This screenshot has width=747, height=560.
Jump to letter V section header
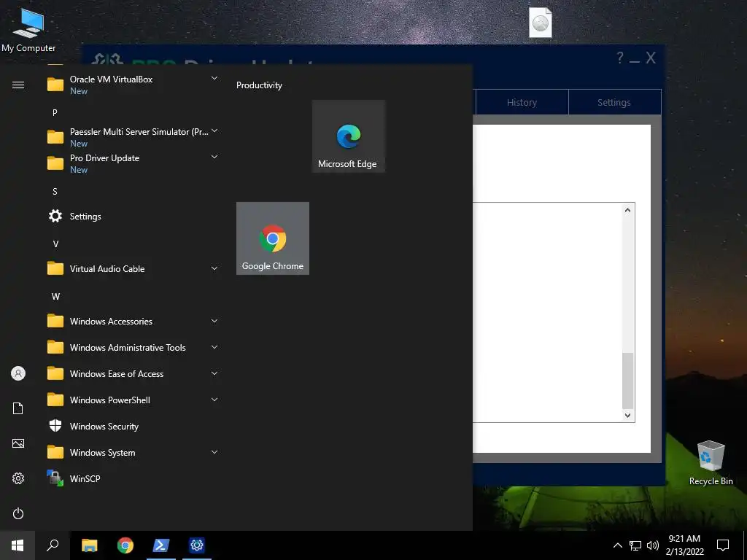tap(55, 244)
